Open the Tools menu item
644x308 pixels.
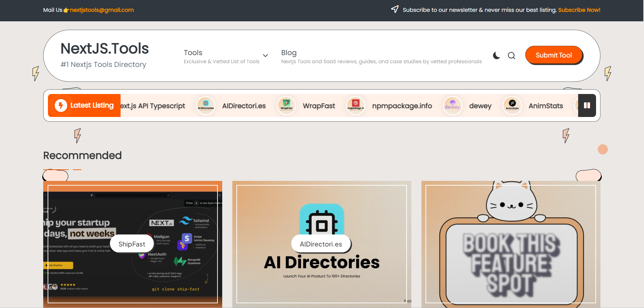(193, 53)
